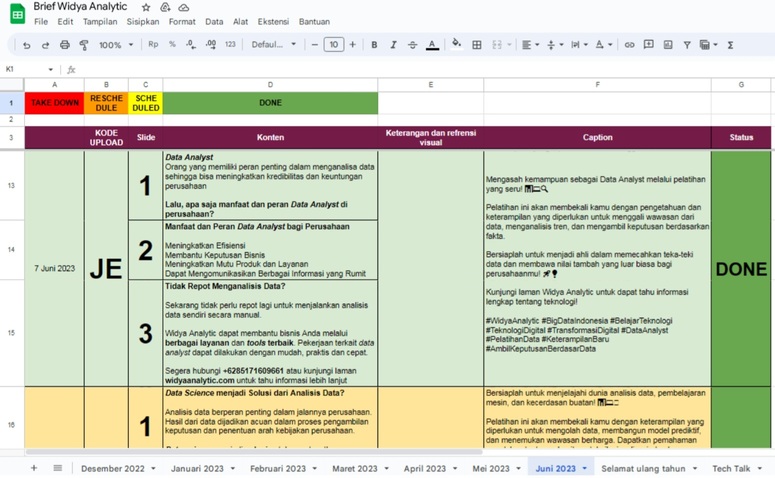The width and height of the screenshot is (775, 478).
Task: Select the green DONE legend cell
Action: coord(270,103)
